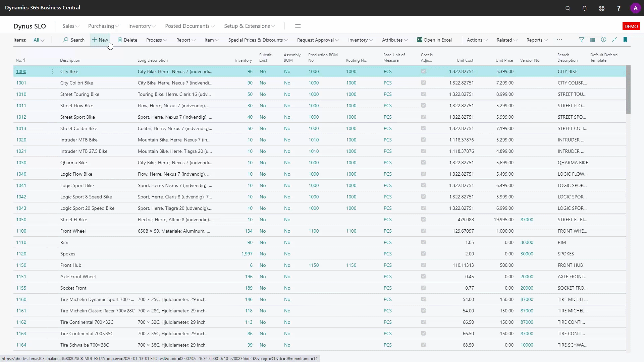Click the help question mark icon
This screenshot has height=362, width=644.
tap(619, 8)
